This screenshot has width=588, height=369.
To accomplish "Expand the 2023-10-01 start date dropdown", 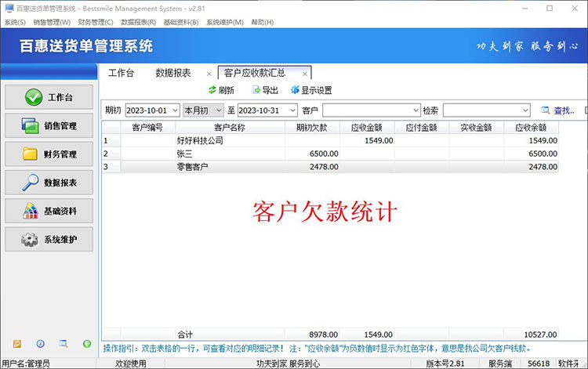I will (175, 110).
